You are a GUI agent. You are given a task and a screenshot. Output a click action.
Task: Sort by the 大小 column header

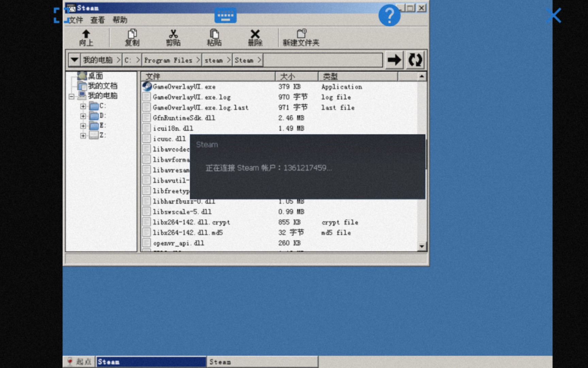(296, 76)
